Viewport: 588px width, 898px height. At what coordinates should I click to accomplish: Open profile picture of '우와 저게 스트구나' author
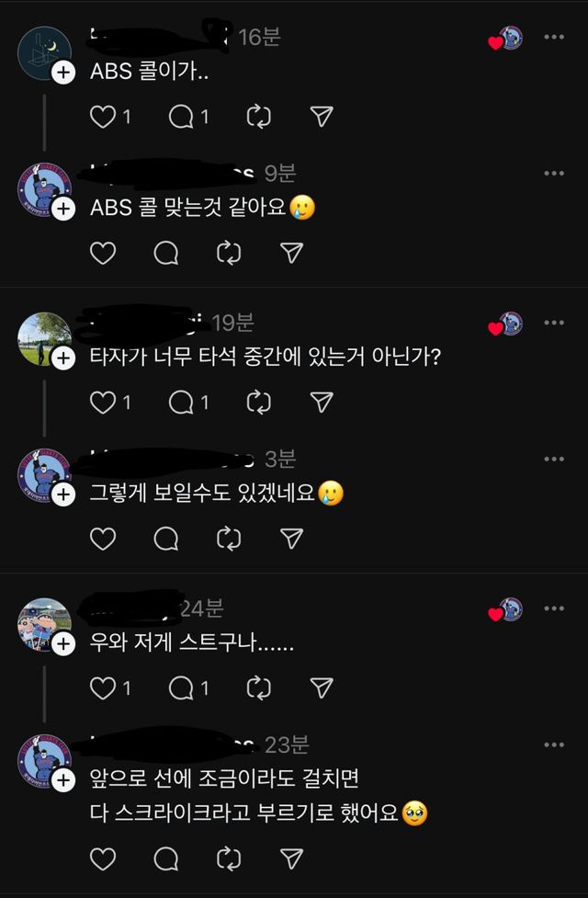[x=42, y=625]
